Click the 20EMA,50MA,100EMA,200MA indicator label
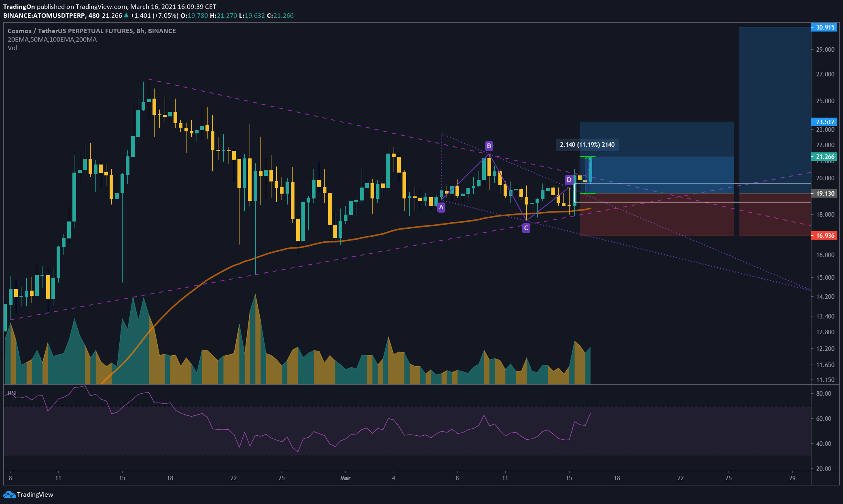Screen dimensions: 843x504 52,39
